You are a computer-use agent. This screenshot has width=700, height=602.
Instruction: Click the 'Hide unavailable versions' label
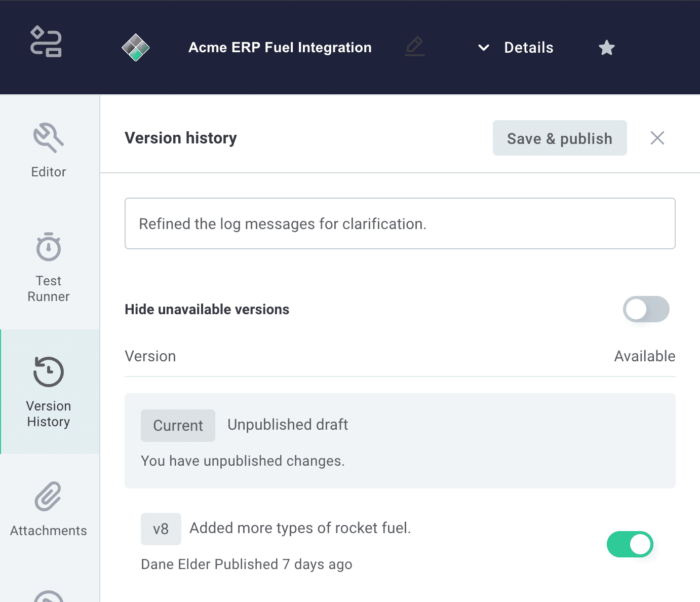207,309
